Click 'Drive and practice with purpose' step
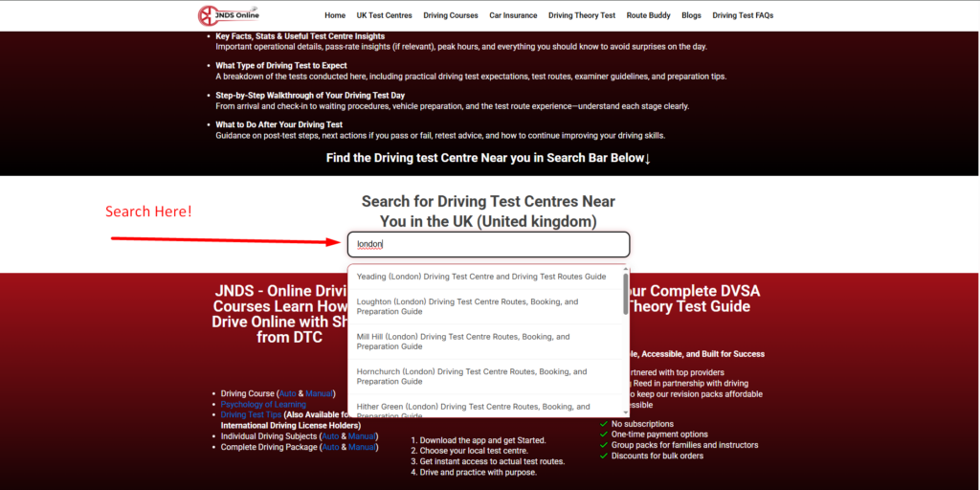The height and width of the screenshot is (490, 980). 474,472
